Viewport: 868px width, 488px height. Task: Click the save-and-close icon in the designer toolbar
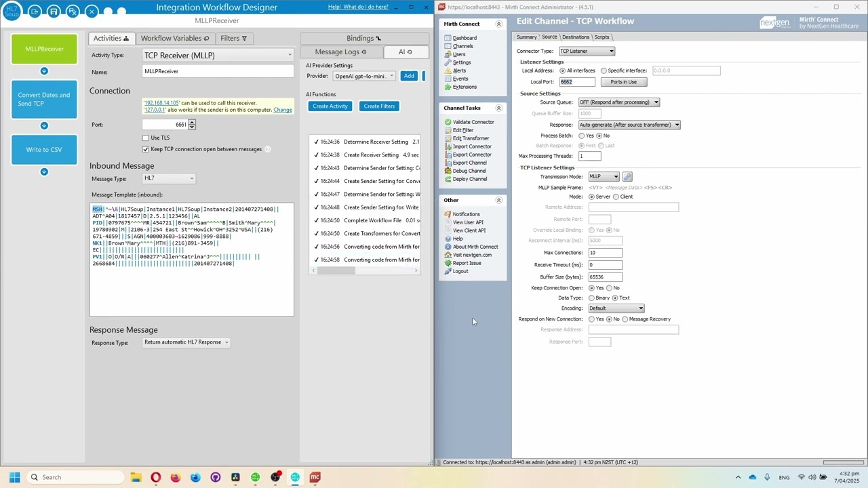(73, 12)
